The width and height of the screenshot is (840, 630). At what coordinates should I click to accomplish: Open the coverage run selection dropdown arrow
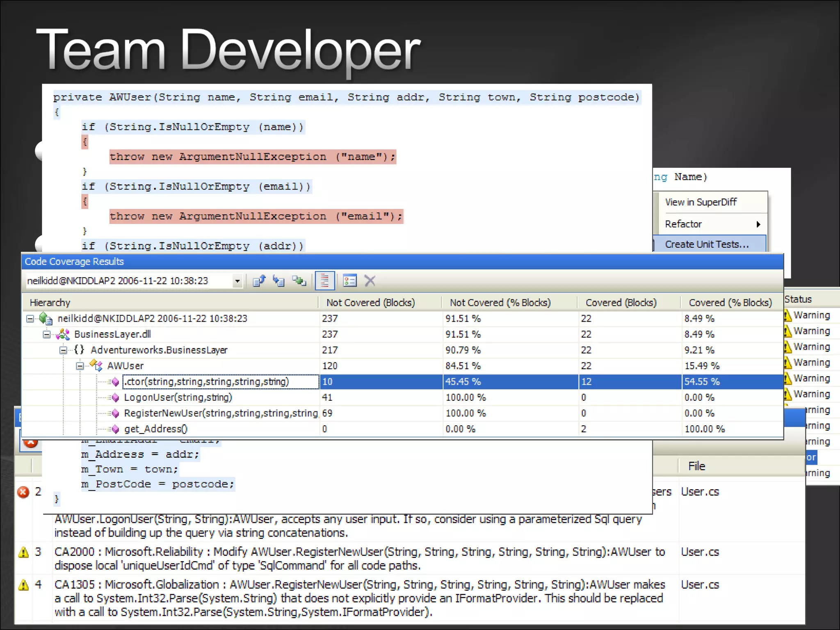pos(237,281)
